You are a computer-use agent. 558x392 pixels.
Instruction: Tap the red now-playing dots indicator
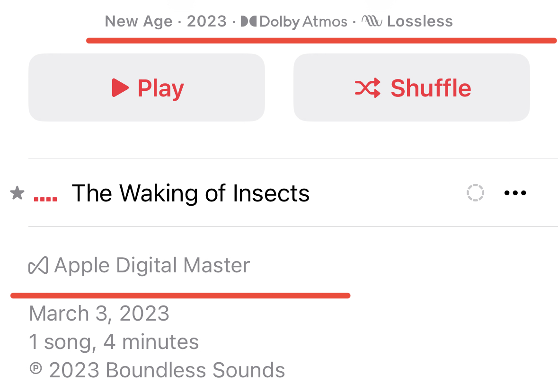pyautogui.click(x=45, y=199)
